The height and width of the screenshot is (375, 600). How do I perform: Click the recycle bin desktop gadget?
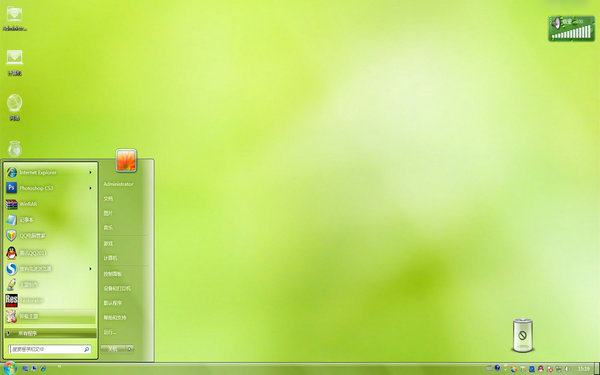[x=523, y=335]
